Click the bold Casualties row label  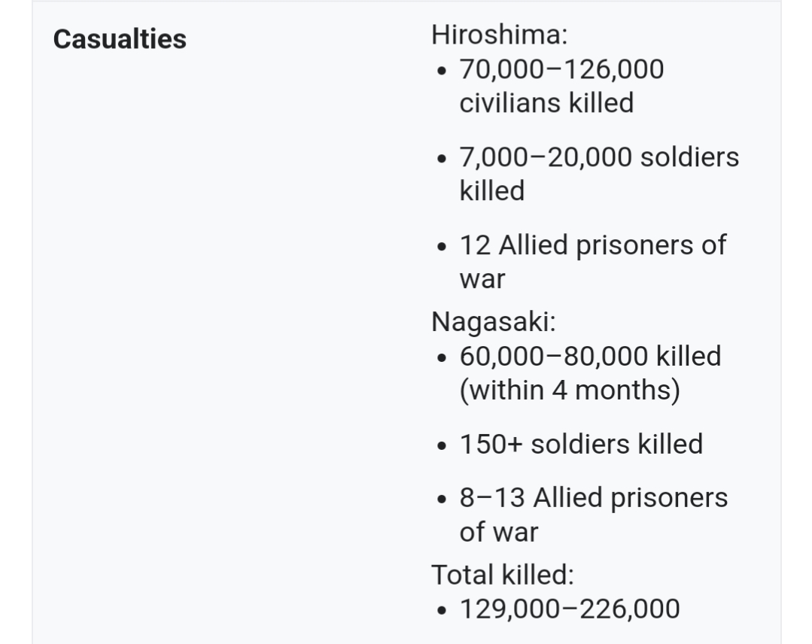click(x=120, y=39)
